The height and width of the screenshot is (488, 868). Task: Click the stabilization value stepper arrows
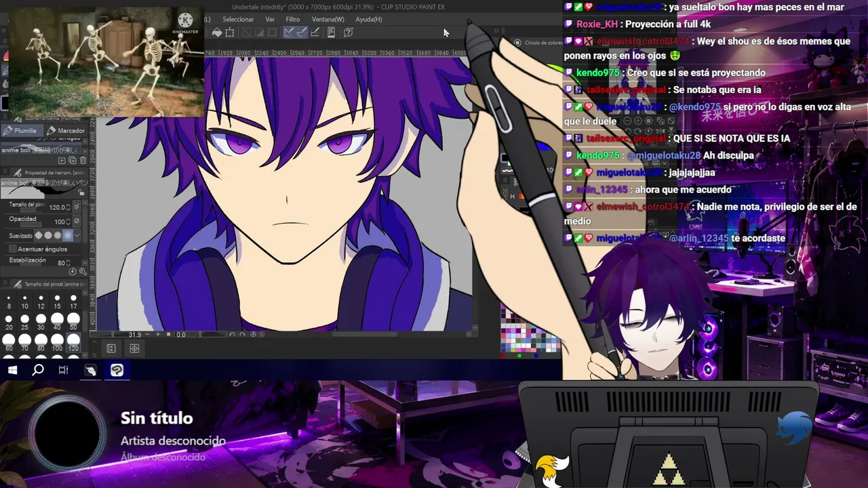pyautogui.click(x=69, y=262)
